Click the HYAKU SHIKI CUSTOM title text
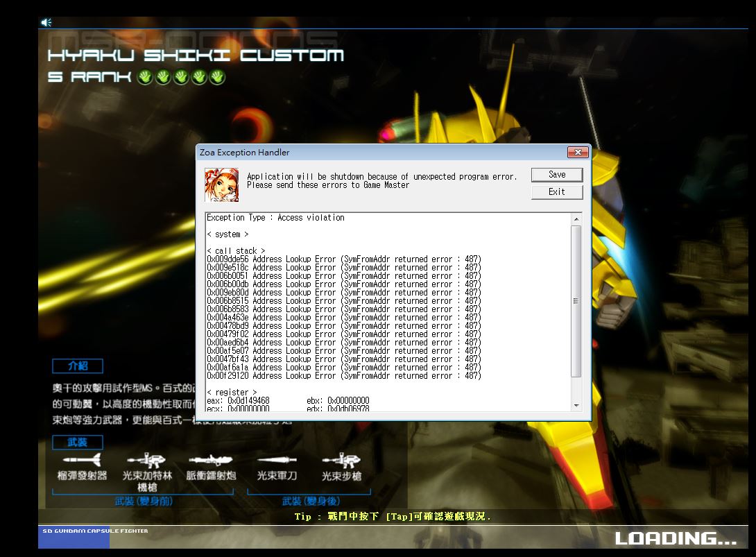Image resolution: width=756 pixels, height=557 pixels. coord(196,55)
